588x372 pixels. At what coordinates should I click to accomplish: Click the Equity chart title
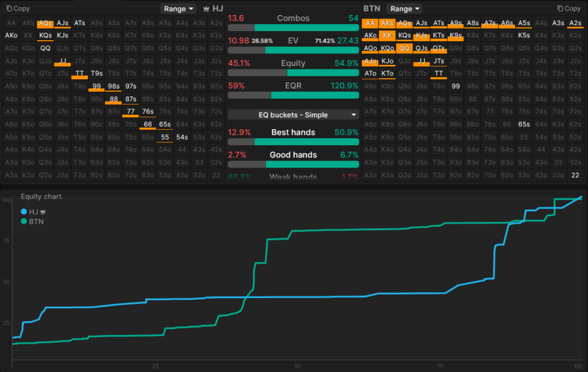click(x=41, y=196)
